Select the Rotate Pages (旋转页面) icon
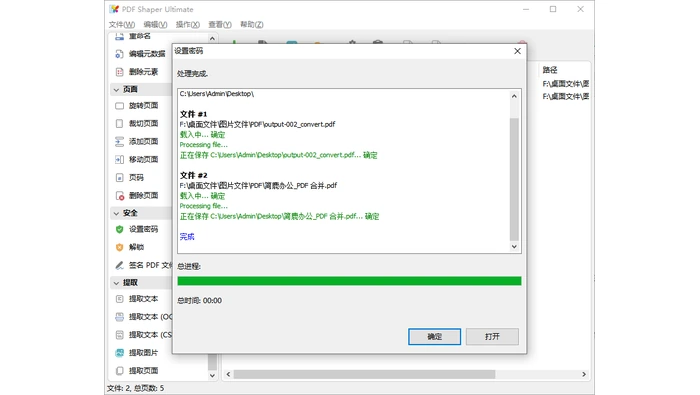The height and width of the screenshot is (395, 700). (x=119, y=106)
